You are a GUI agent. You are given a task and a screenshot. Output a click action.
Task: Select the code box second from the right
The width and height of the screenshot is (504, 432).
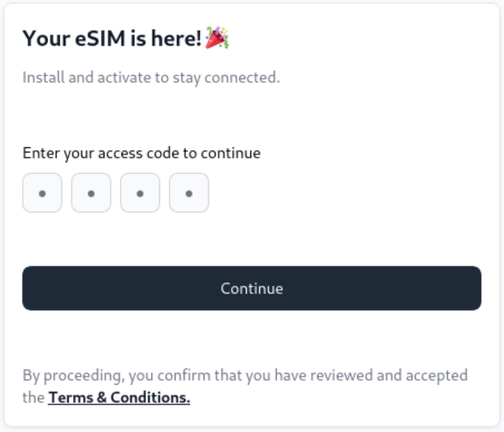tap(140, 193)
